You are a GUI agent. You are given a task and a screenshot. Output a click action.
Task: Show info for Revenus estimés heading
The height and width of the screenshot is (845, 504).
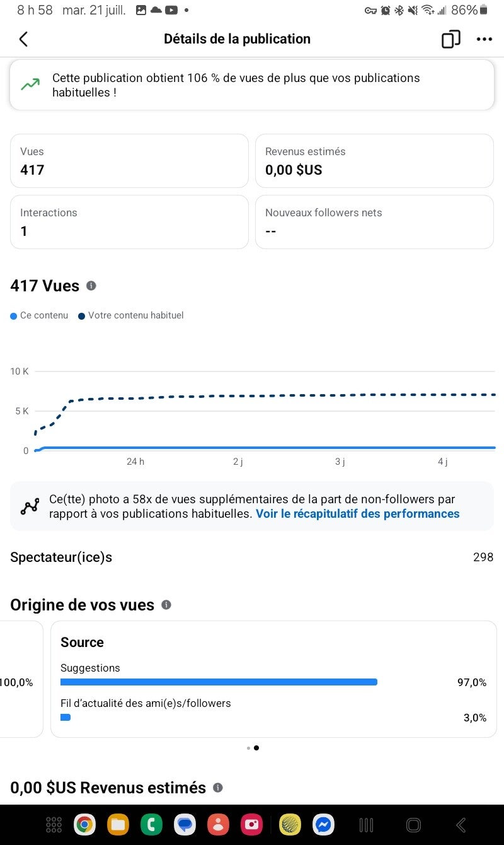[x=218, y=788]
